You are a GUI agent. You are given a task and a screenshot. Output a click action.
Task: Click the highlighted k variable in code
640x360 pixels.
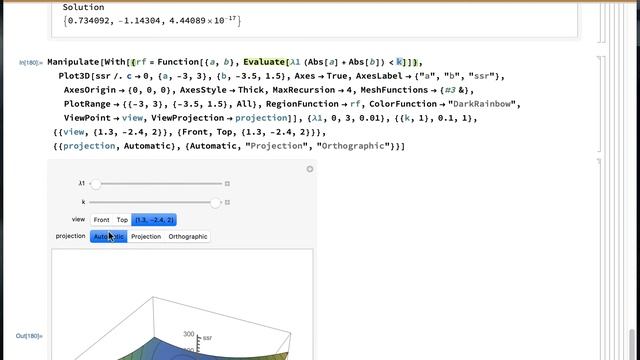399,62
